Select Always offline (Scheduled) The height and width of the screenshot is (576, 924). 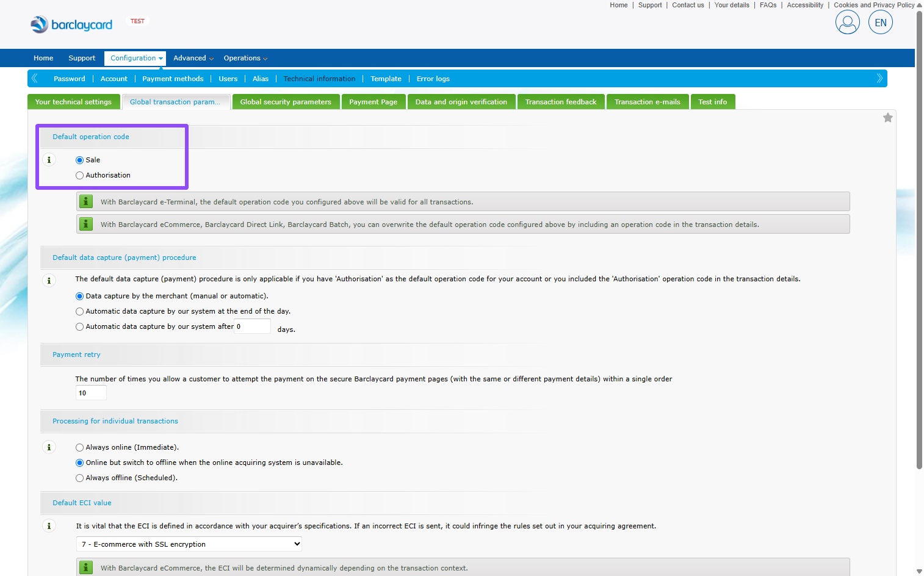(x=79, y=478)
